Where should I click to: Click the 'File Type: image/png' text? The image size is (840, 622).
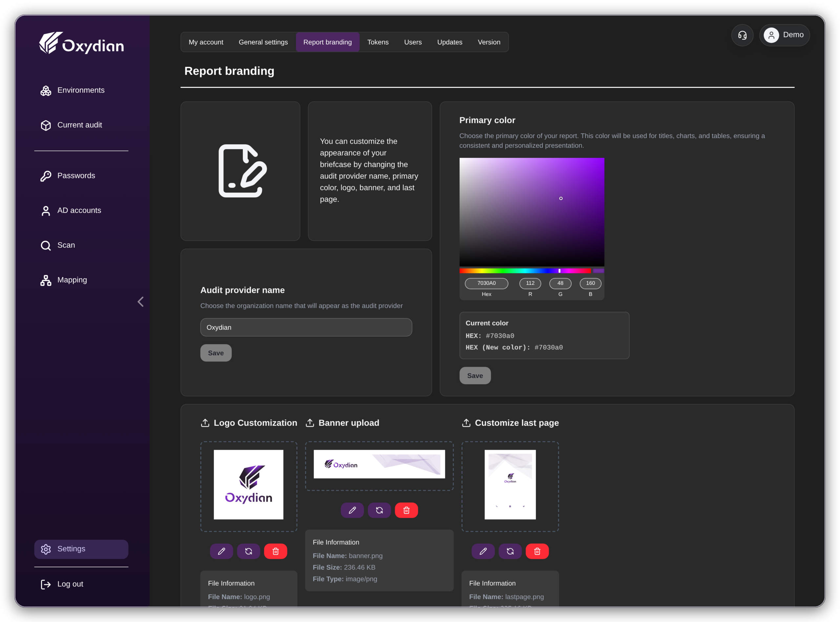(x=345, y=579)
